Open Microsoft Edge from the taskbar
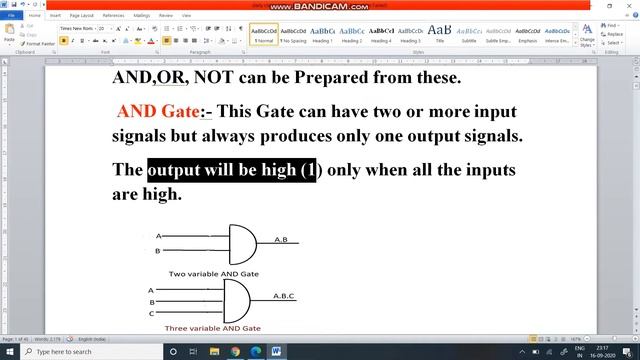The width and height of the screenshot is (640, 360). (256, 351)
